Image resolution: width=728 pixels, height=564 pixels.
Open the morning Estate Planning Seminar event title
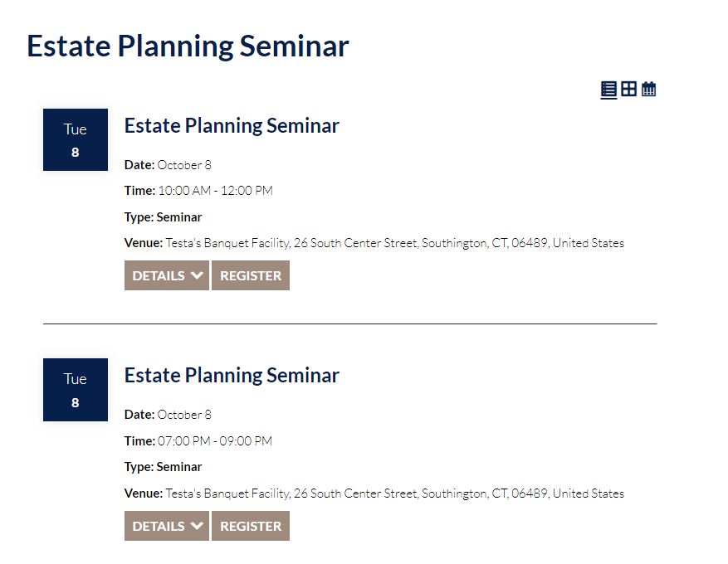tap(232, 126)
